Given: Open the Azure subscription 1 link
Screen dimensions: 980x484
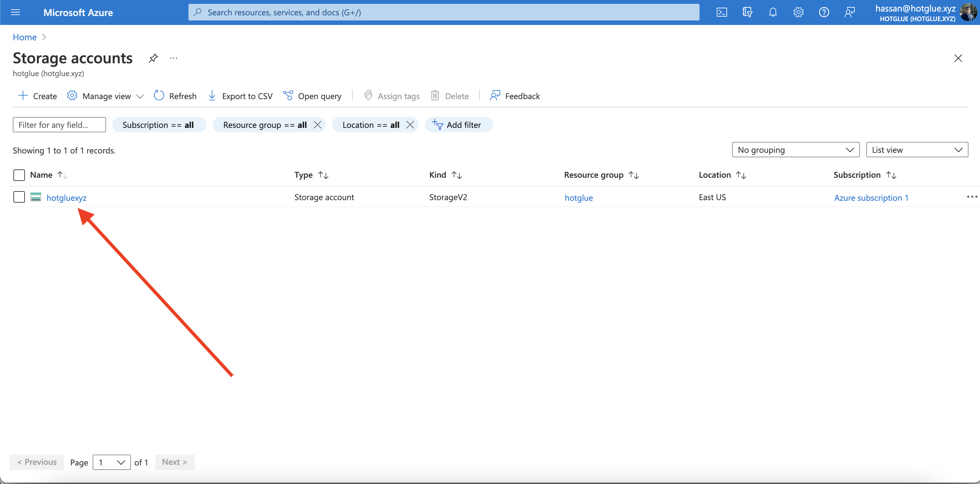Looking at the screenshot, I should click(871, 198).
